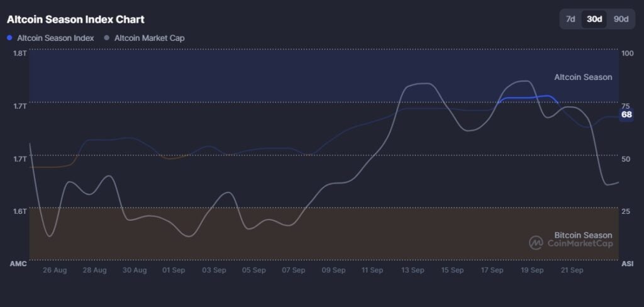Click the 01 Sep date label
The width and height of the screenshot is (644, 307).
click(174, 271)
